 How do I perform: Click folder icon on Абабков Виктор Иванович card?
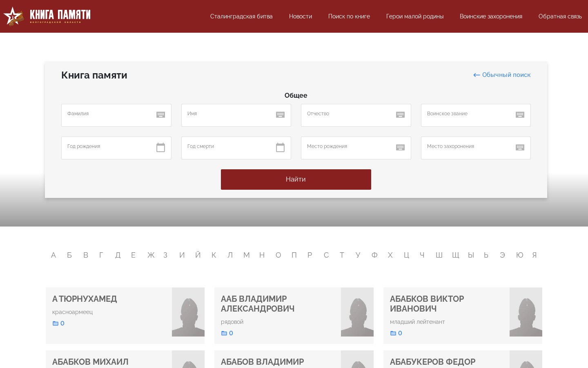pos(393,333)
